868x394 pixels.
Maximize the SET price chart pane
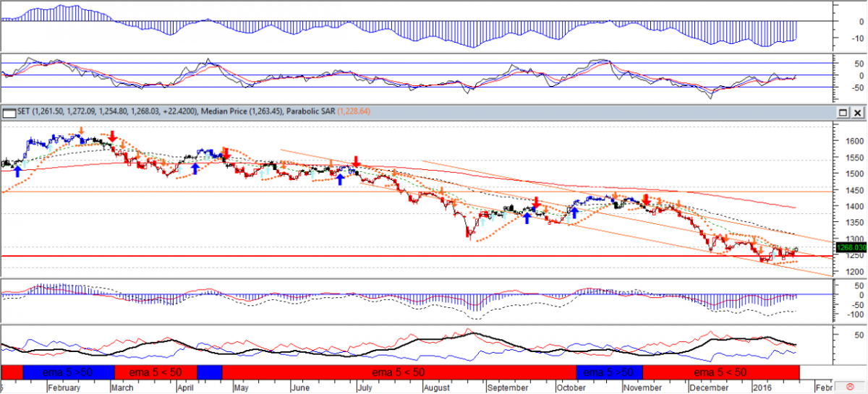tap(843, 113)
